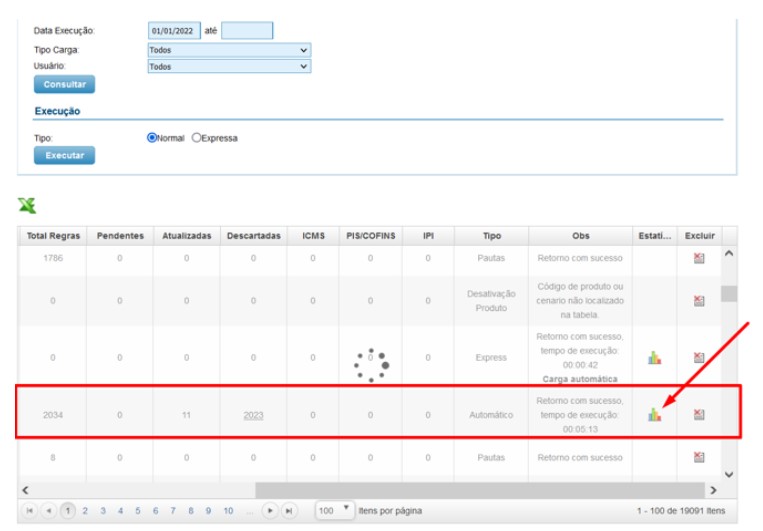Click the Consultar button
The width and height of the screenshot is (763, 531).
[64, 84]
